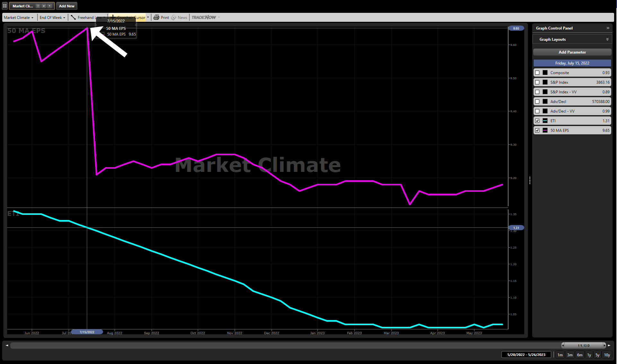Click the 50 MA EPS magenta color swatch
This screenshot has width=617, height=364.
coord(545,131)
